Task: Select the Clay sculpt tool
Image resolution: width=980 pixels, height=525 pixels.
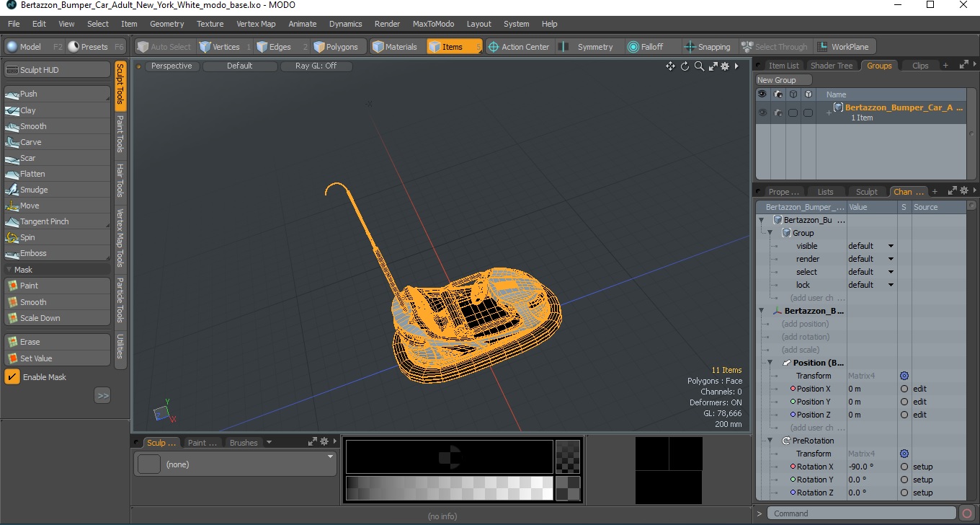Action: point(58,110)
